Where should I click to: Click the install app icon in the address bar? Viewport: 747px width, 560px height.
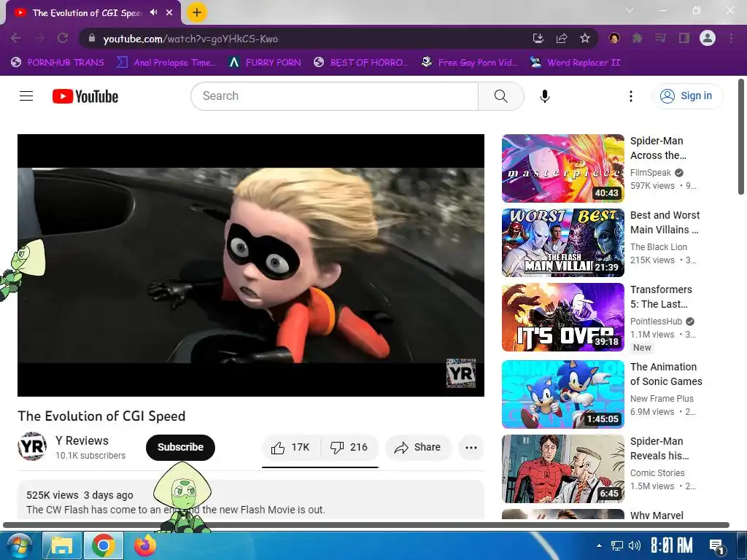click(x=538, y=38)
